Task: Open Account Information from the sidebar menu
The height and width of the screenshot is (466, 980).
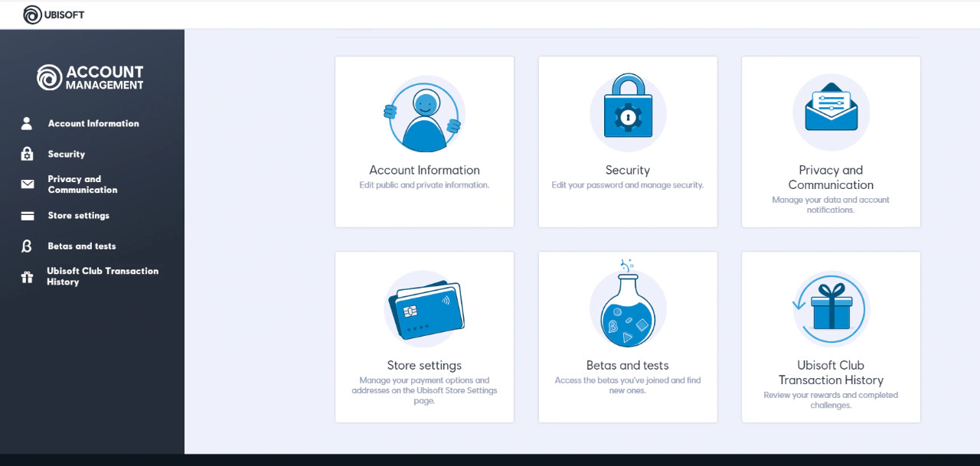Action: 93,123
